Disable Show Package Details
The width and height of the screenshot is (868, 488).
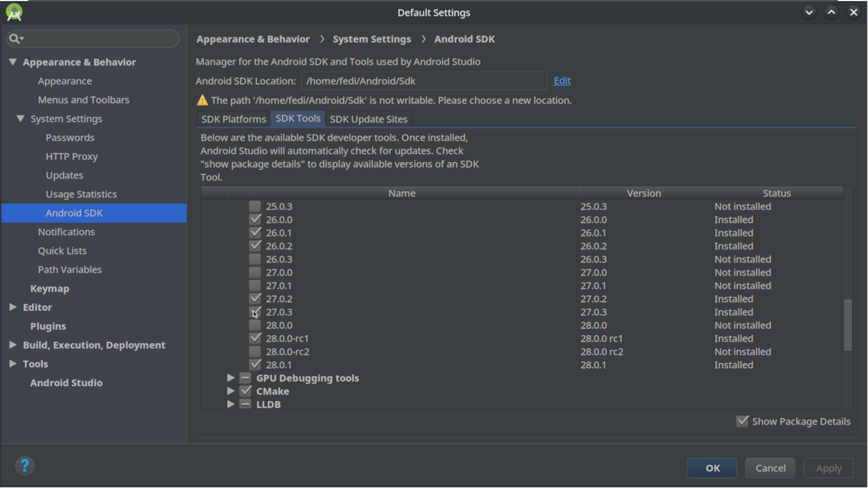click(742, 421)
